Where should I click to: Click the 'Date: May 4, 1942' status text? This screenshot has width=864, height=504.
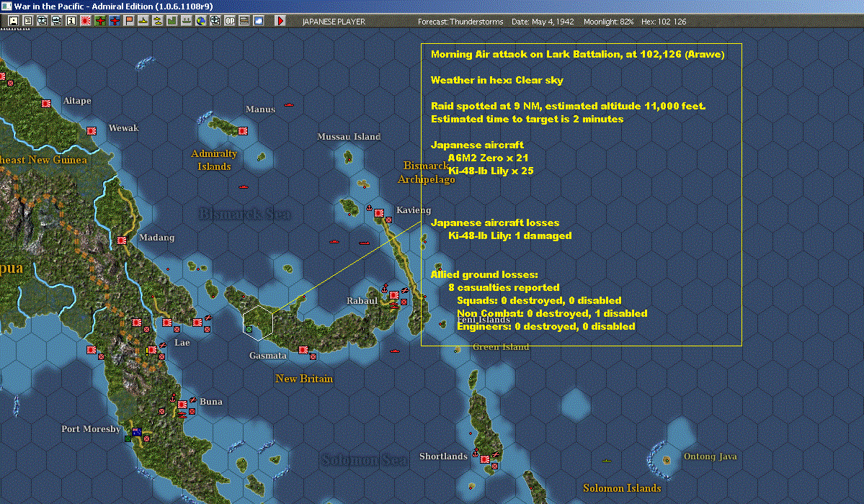[543, 22]
